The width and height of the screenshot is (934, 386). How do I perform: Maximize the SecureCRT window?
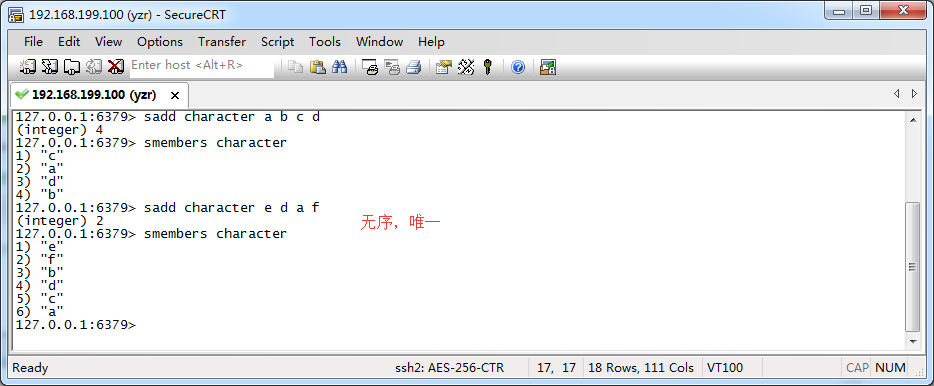(x=865, y=10)
